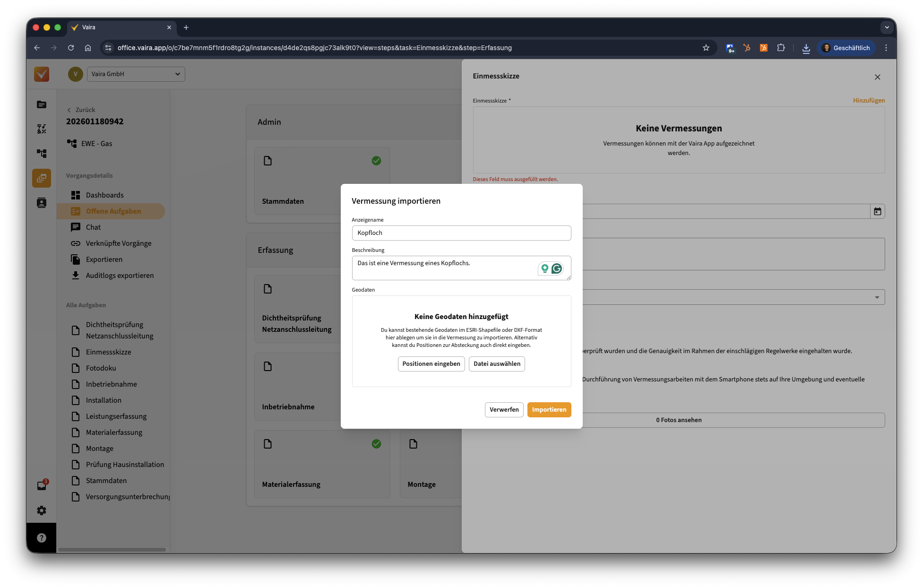Open Chat in the sidebar menu
This screenshot has height=588, width=923.
click(x=93, y=227)
